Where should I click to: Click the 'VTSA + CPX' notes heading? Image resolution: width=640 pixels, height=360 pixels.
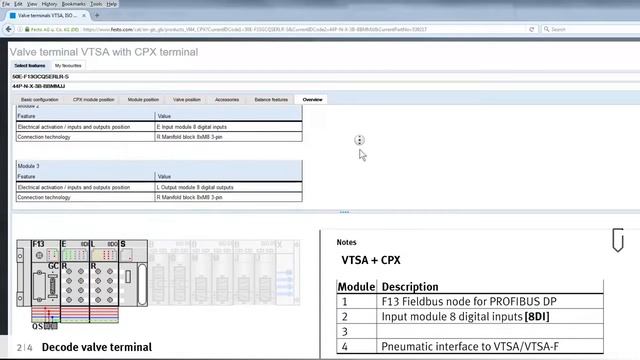coord(371,260)
